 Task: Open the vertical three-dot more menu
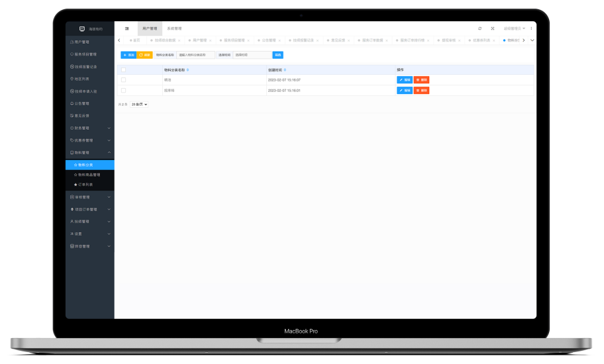tap(530, 28)
